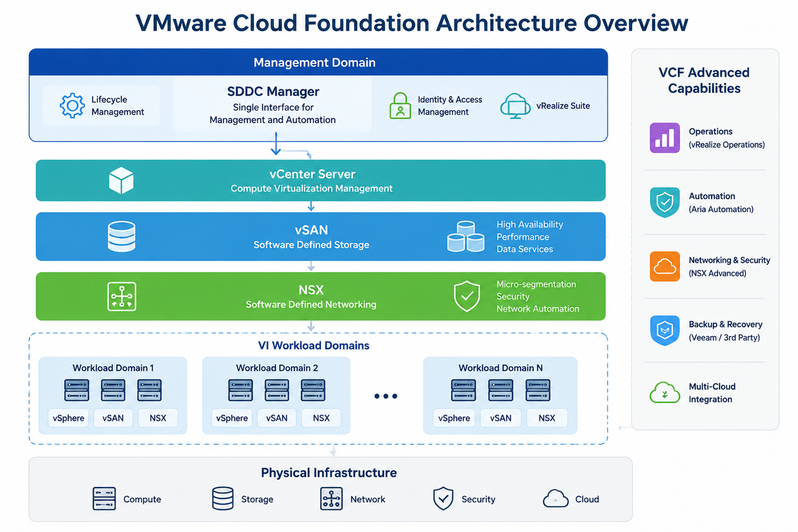This screenshot has width=798, height=532.
Task: Click the 'Workload Domain 2' title
Action: [x=277, y=368]
